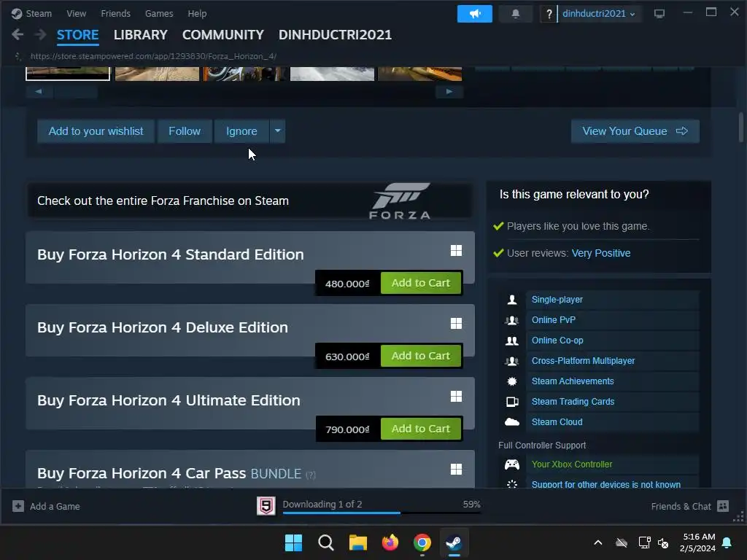Click View Your Queue button
The image size is (747, 560).
(x=635, y=131)
